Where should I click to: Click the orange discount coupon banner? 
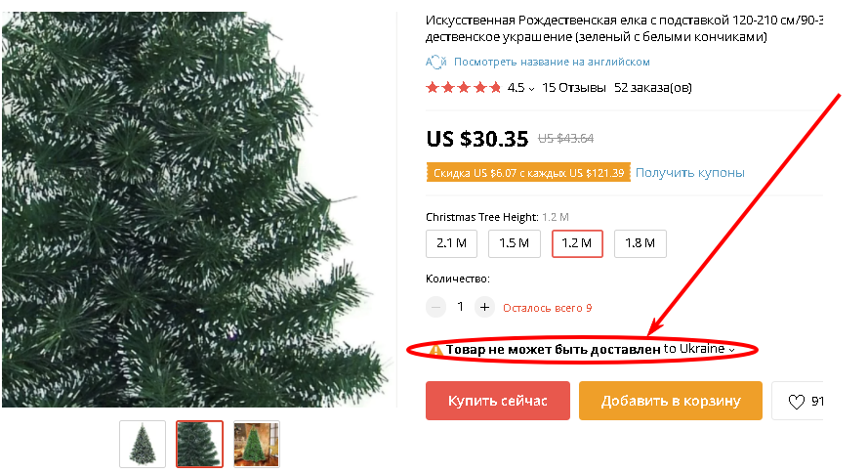528,173
